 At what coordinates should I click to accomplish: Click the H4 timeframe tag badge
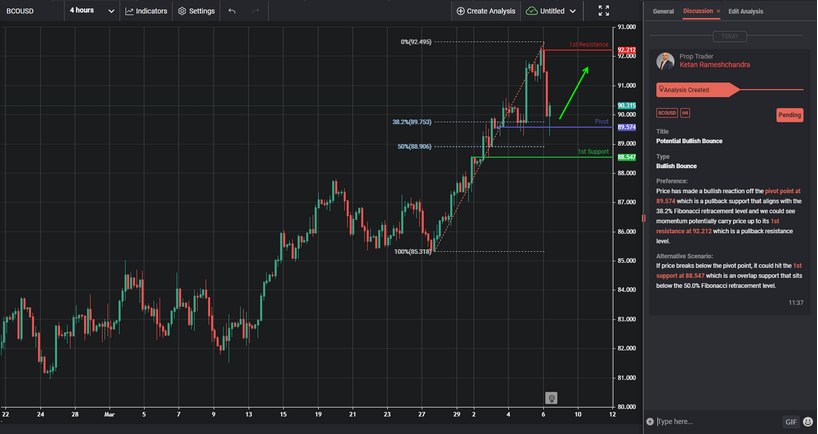tap(685, 113)
